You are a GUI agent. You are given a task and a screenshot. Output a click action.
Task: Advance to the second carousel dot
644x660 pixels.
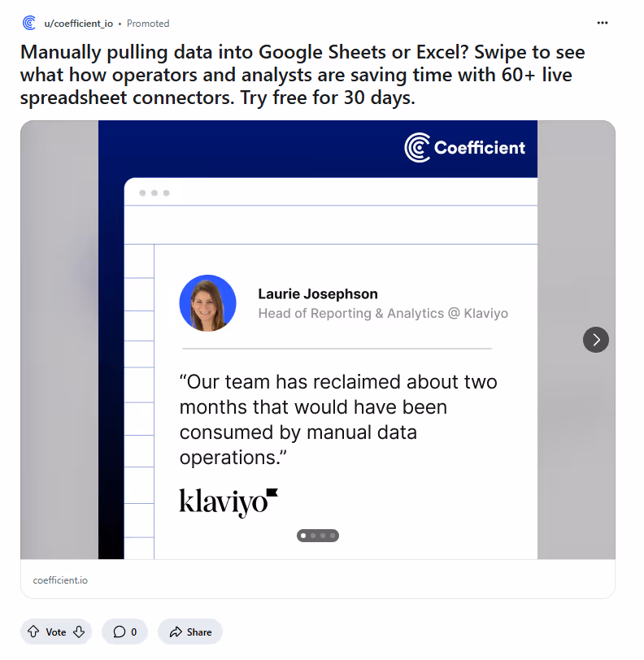tap(314, 536)
